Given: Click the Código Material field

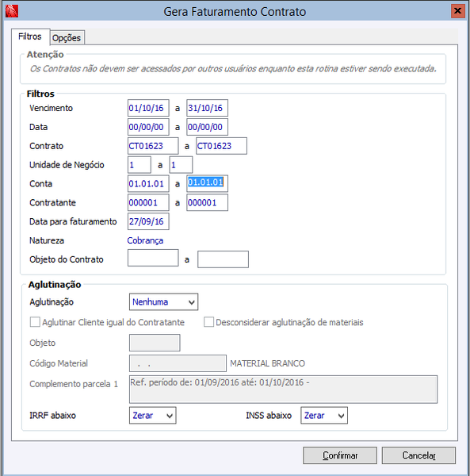Looking at the screenshot, I should click(x=178, y=363).
